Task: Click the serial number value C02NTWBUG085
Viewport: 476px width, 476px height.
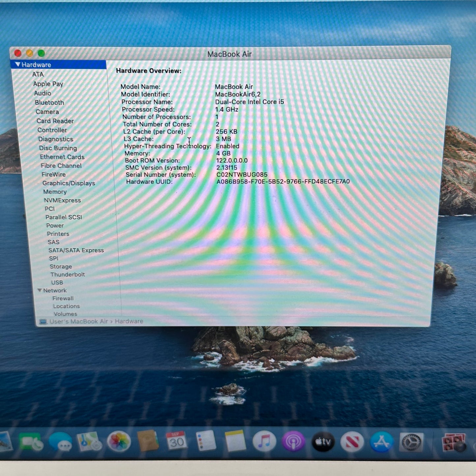Action: pyautogui.click(x=242, y=175)
